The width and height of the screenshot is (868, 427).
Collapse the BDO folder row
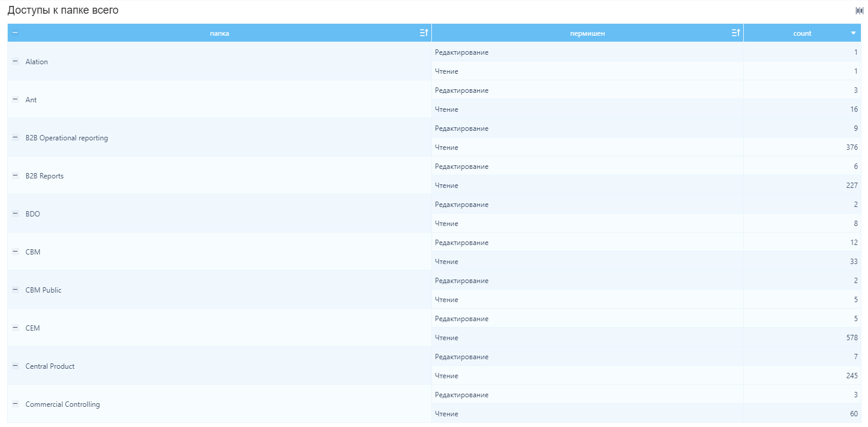click(15, 213)
